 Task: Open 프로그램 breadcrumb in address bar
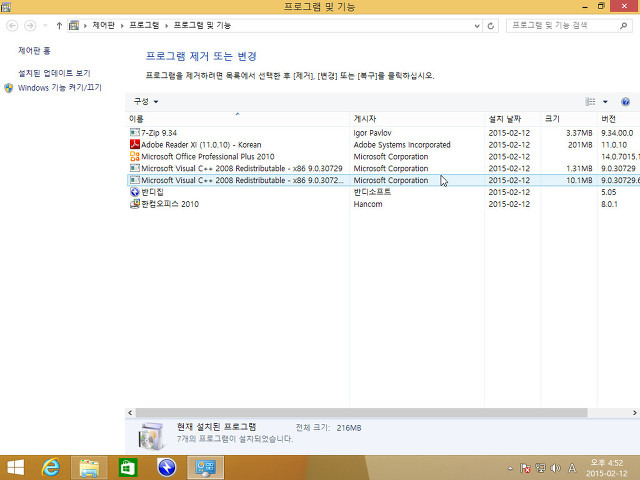144,25
